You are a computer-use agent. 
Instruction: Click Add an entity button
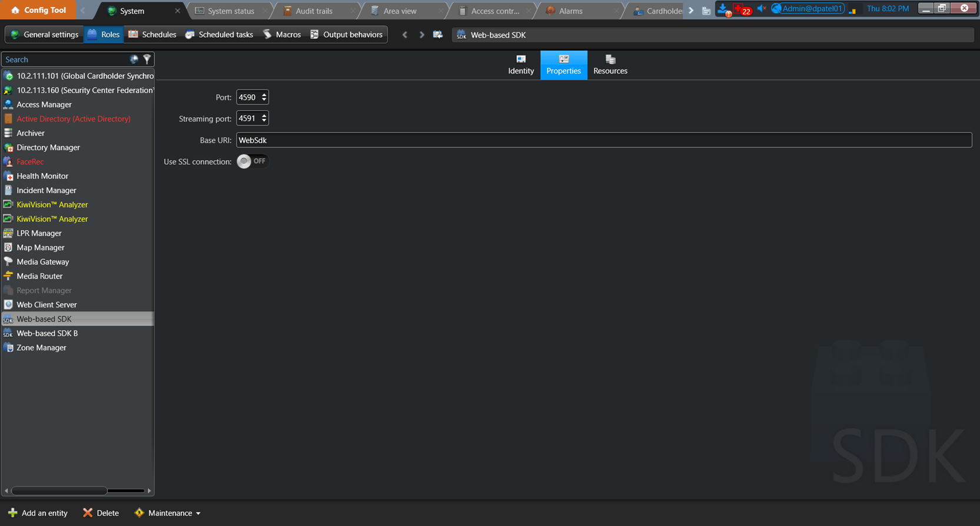pyautogui.click(x=38, y=513)
